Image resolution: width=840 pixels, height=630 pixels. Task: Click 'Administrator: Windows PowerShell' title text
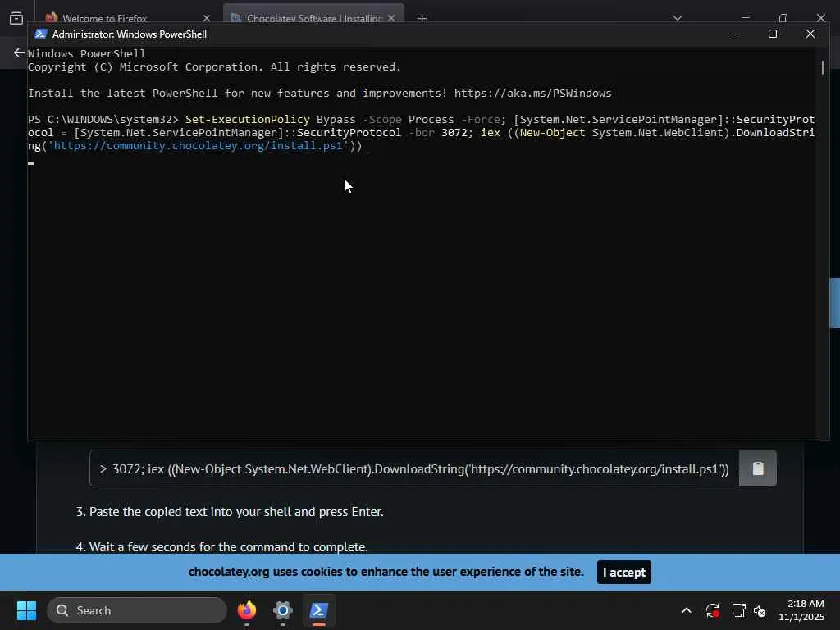[129, 34]
